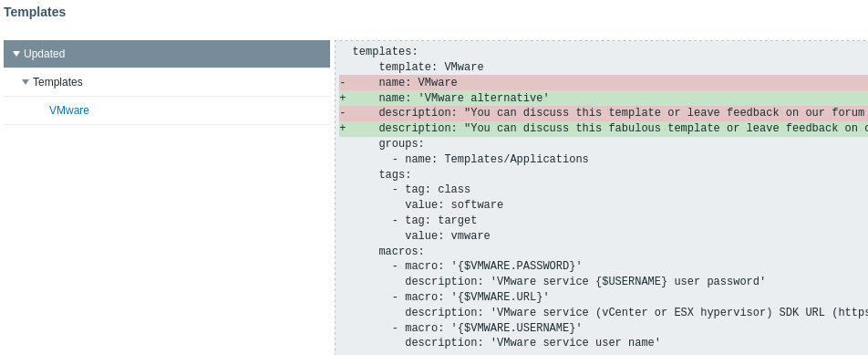Click the plus marker beside added description
The height and width of the screenshot is (355, 868).
(x=343, y=129)
